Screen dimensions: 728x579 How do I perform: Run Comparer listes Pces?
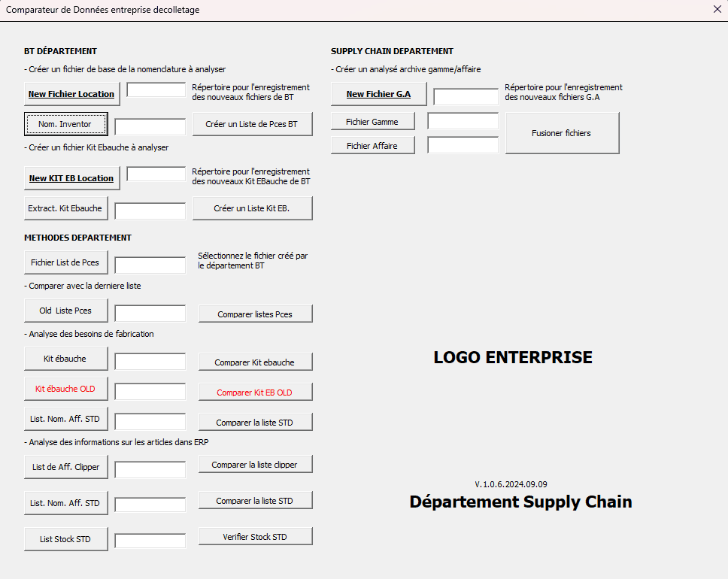pos(255,314)
